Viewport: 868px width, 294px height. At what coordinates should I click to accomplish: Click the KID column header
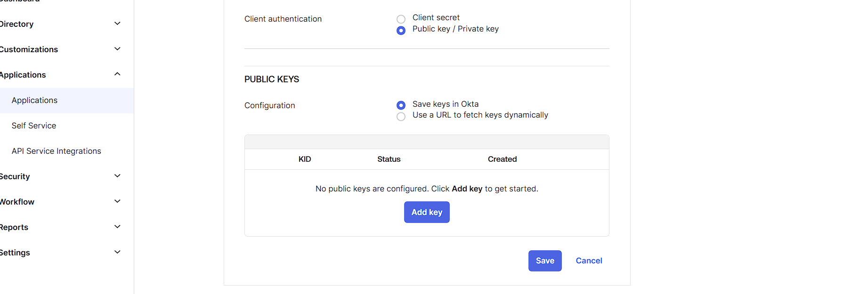305,159
